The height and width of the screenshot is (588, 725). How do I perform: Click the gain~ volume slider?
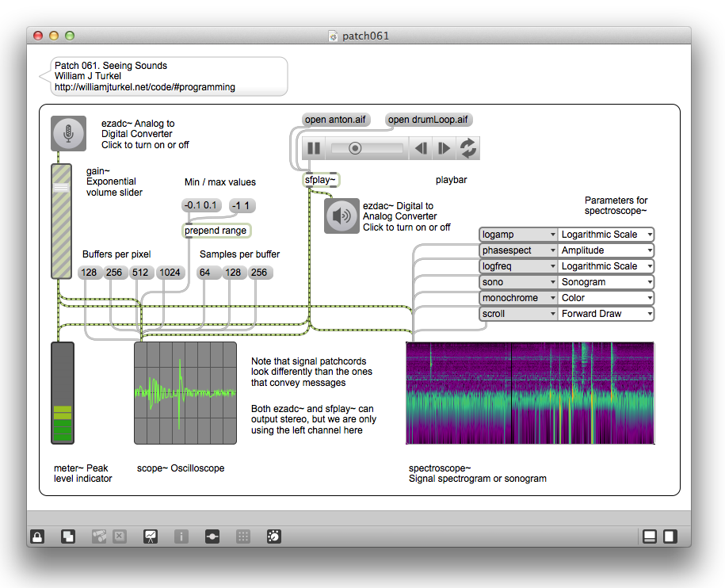pyautogui.click(x=62, y=220)
